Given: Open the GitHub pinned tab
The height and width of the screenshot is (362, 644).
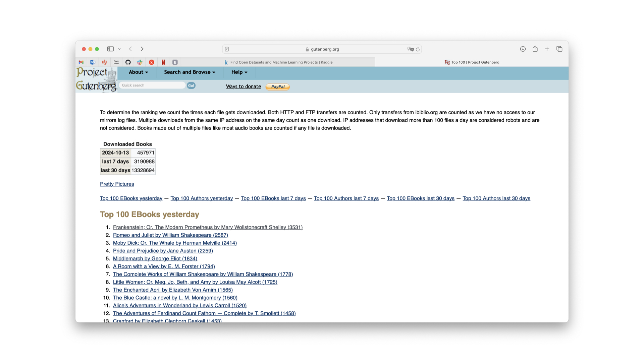Looking at the screenshot, I should (x=128, y=62).
